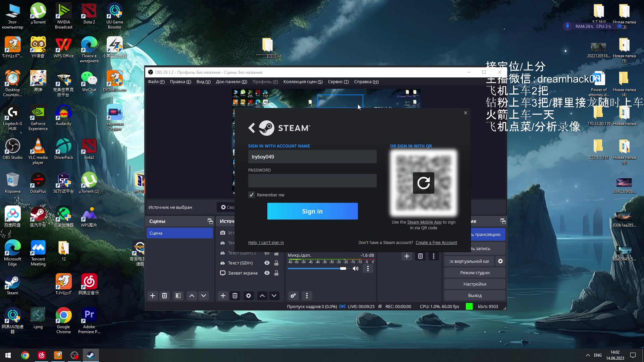Move the scene up with the arrow
This screenshot has width=644, height=362.
192,296
